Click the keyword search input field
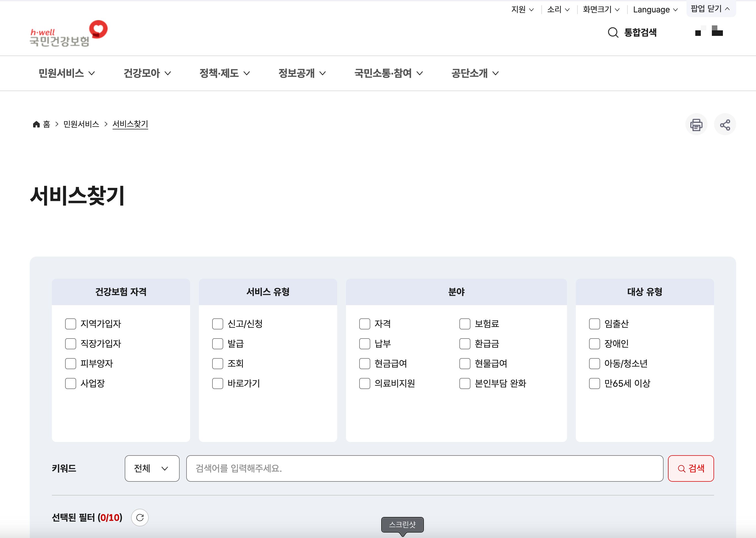Screen dimensions: 756x538 [424, 468]
